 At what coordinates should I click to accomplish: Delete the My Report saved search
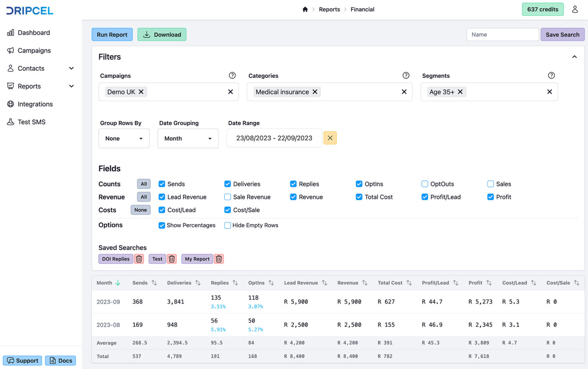click(x=219, y=259)
